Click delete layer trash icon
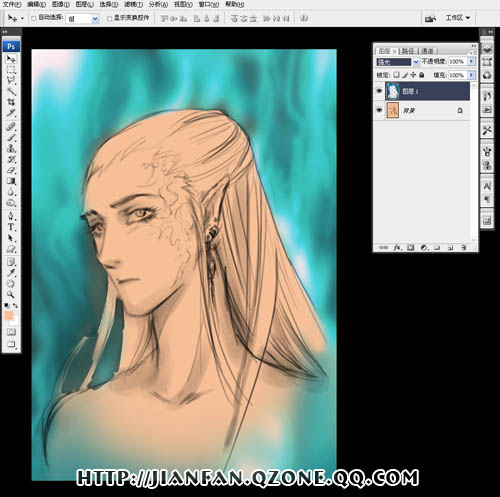Viewport: 500px width, 497px height. [x=463, y=247]
